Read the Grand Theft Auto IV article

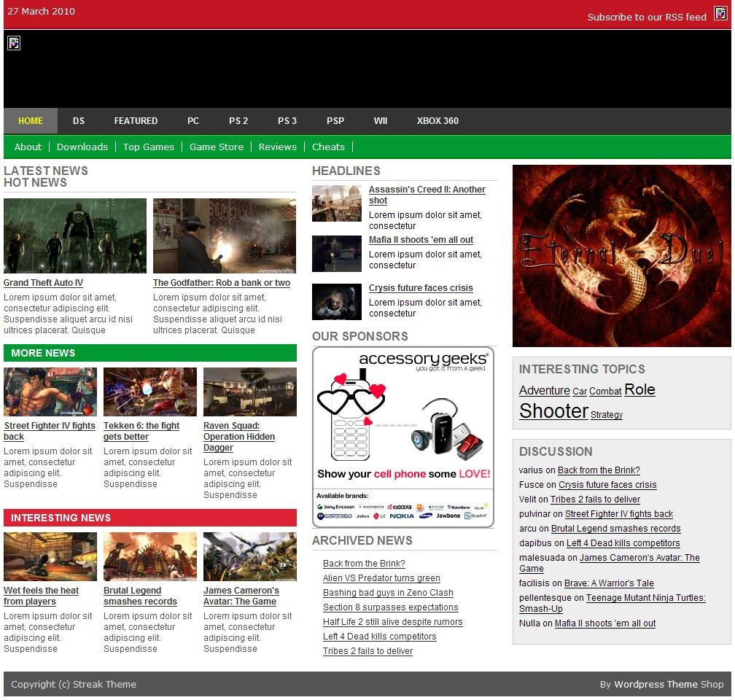pos(44,283)
